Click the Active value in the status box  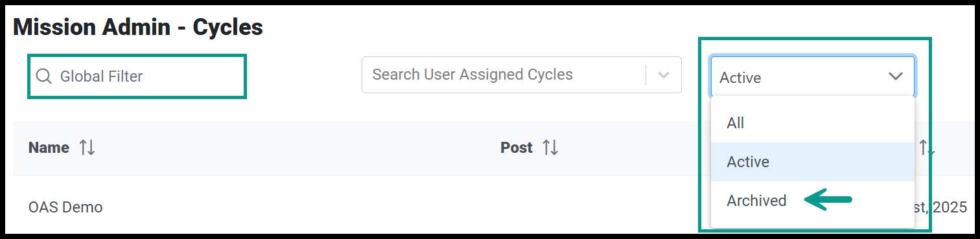click(740, 78)
